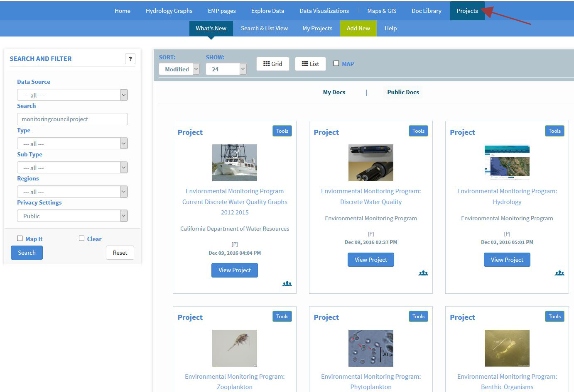
Task: Open Tools on Phytoplankton project card
Action: [x=418, y=317]
